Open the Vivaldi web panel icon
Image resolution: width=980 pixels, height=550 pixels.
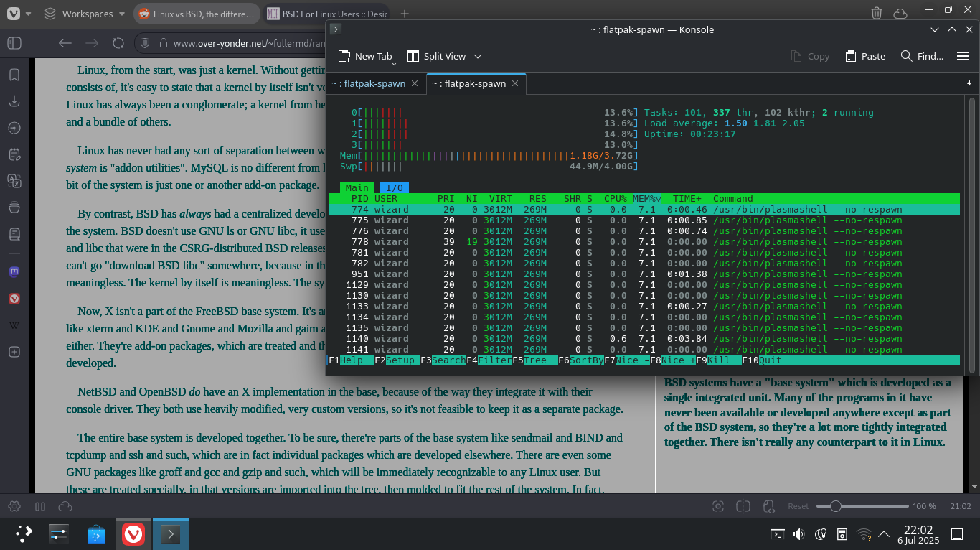point(14,299)
